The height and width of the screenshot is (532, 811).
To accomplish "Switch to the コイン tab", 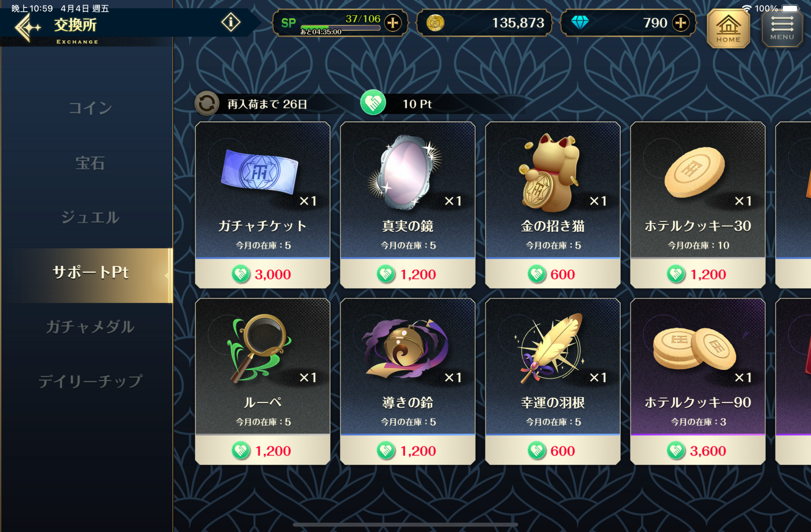I will coord(90,108).
